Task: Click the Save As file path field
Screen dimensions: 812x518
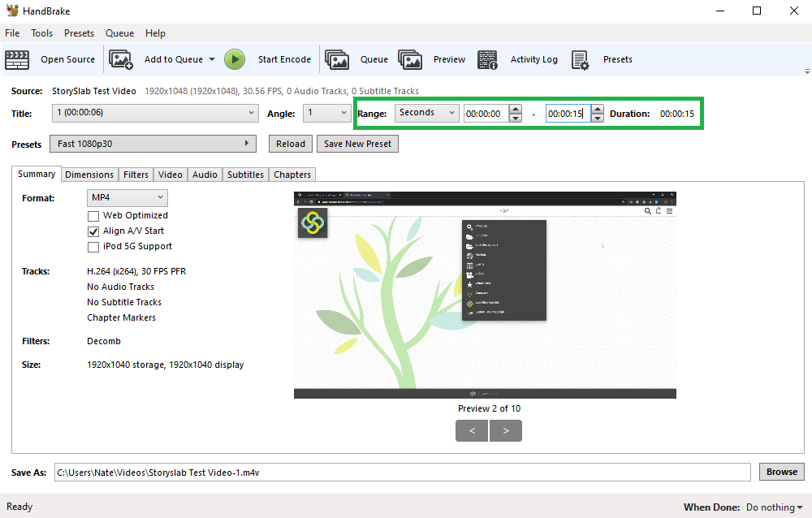Action: pyautogui.click(x=403, y=473)
